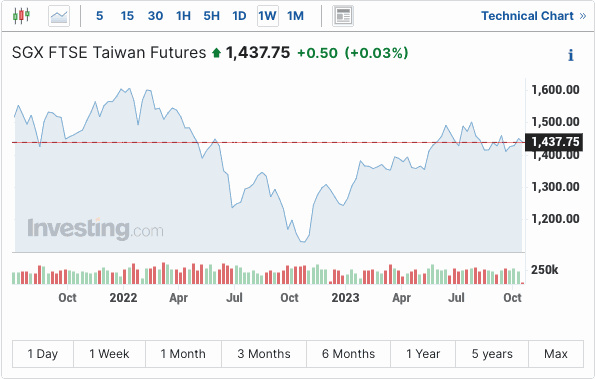Show the 1 Day range

pos(43,354)
